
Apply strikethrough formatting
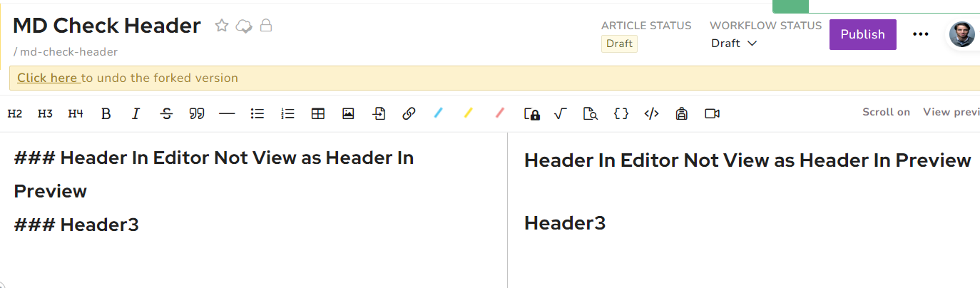coord(166,113)
